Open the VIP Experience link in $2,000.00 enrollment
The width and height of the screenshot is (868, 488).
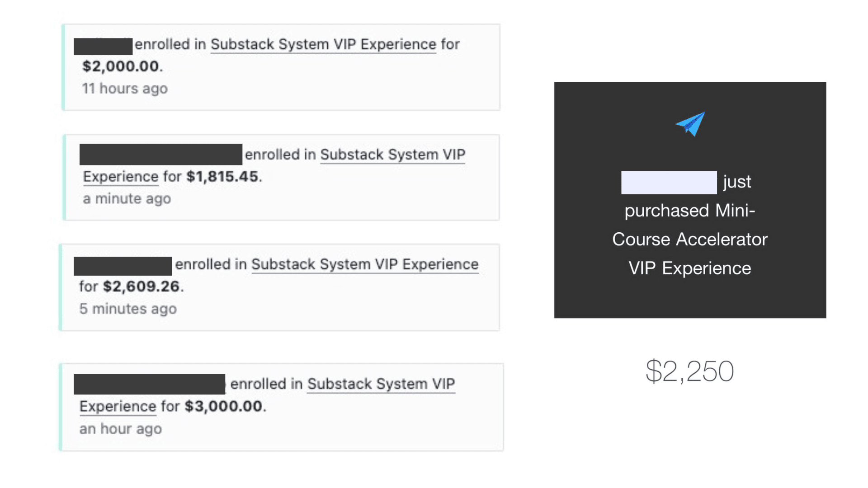click(323, 44)
